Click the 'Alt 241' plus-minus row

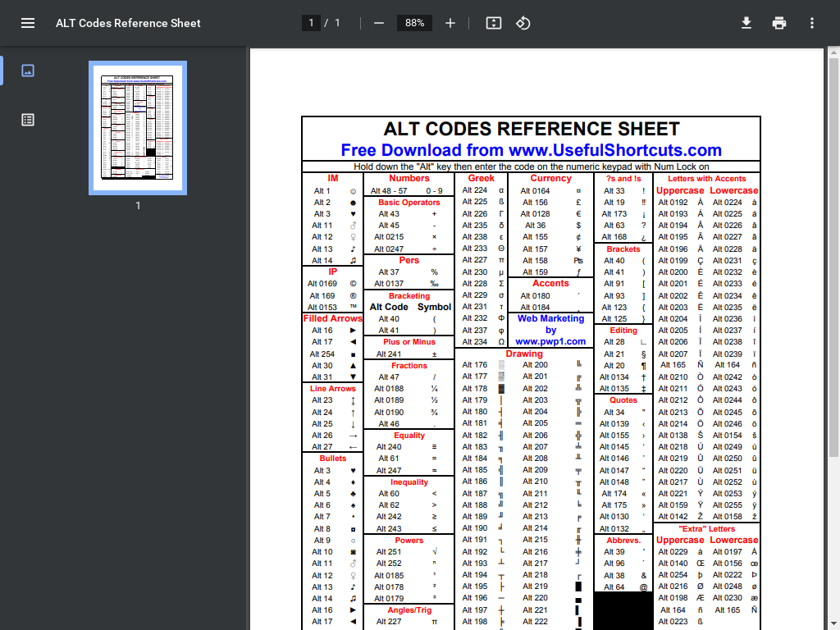tap(409, 354)
